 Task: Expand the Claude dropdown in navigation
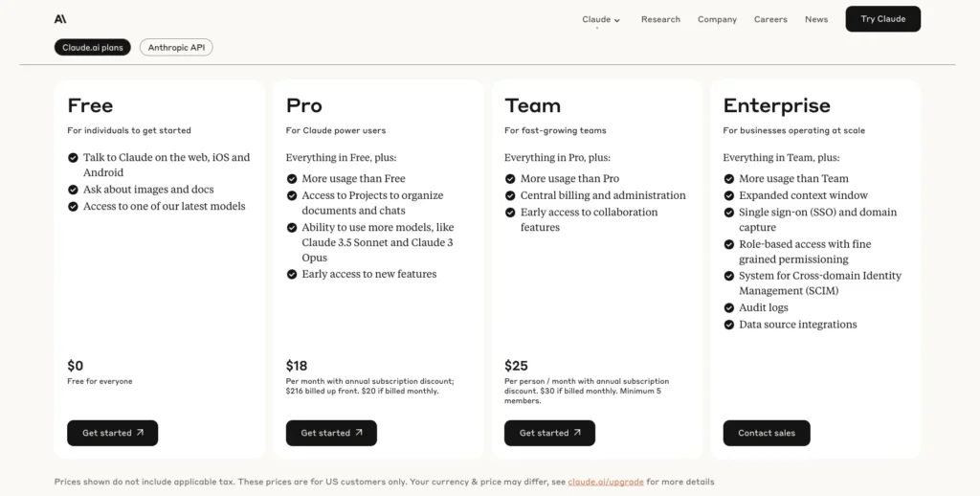click(x=601, y=19)
